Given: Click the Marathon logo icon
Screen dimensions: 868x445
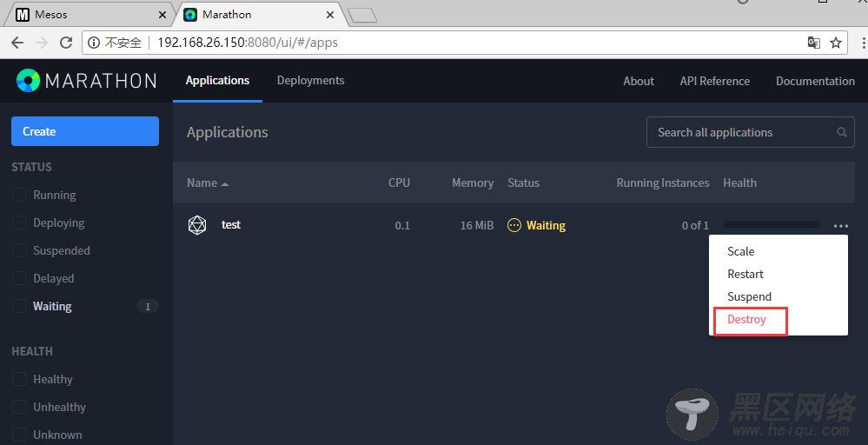Looking at the screenshot, I should click(x=28, y=81).
